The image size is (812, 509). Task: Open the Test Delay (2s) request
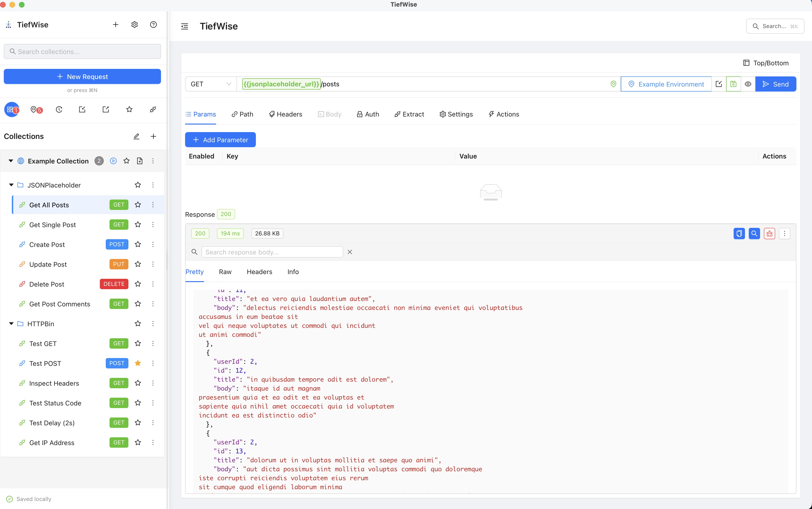coord(88,423)
